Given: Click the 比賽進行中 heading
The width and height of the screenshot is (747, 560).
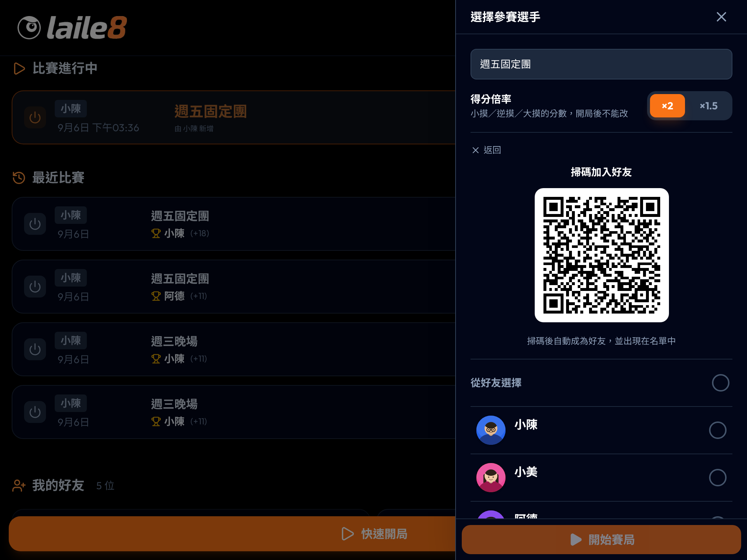Looking at the screenshot, I should tap(65, 68).
